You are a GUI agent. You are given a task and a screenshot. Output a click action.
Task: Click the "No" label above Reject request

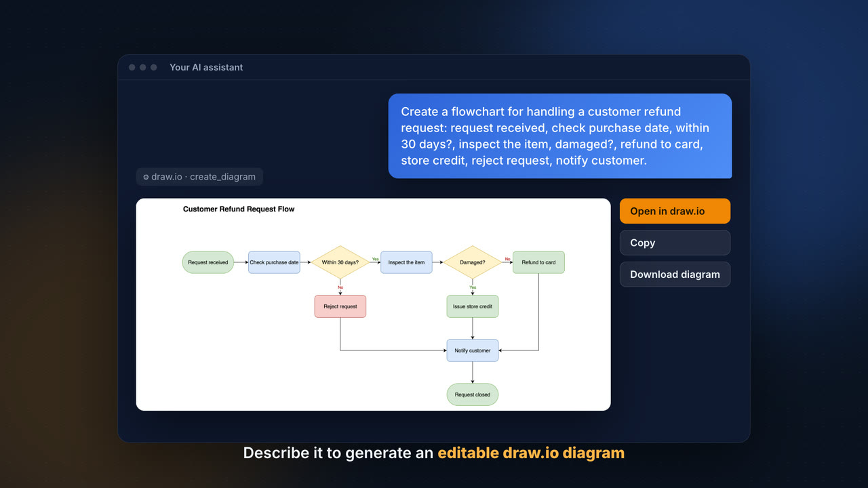tap(340, 287)
